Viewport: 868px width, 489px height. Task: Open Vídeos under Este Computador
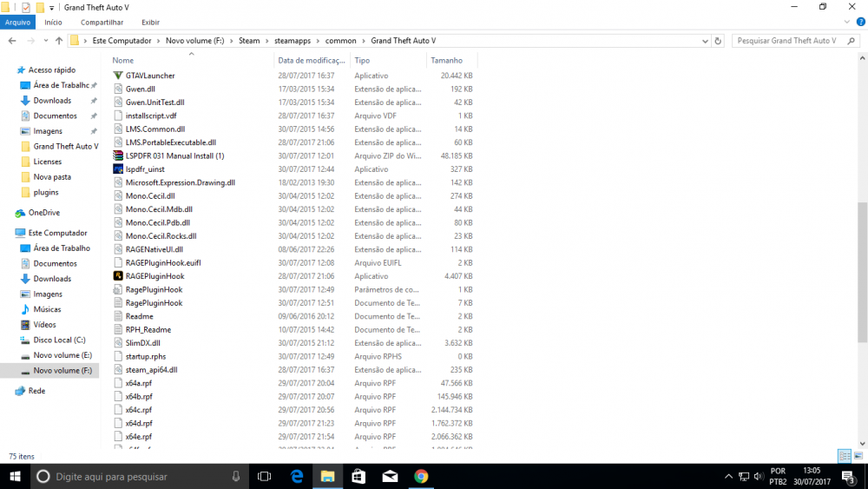point(44,325)
